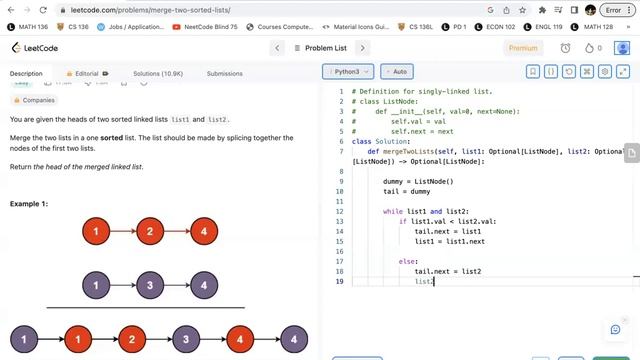Open the CS 136 bookmark
The image size is (640, 360).
click(x=73, y=27)
